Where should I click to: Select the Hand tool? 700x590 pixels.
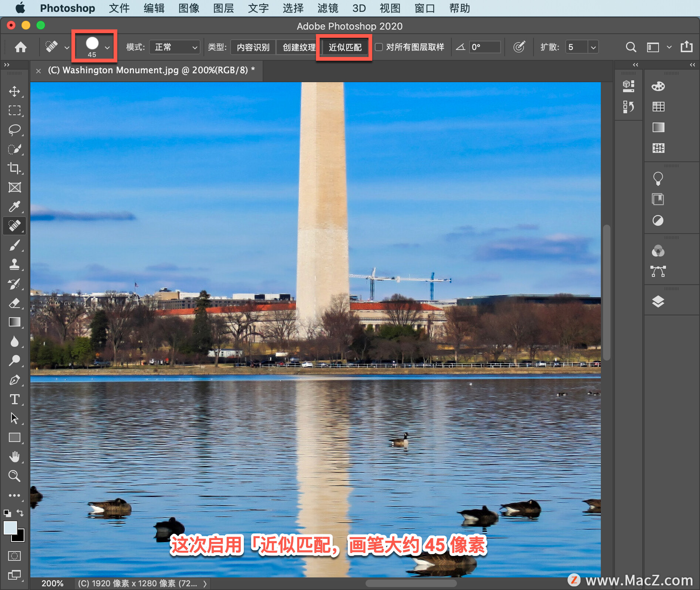14,457
